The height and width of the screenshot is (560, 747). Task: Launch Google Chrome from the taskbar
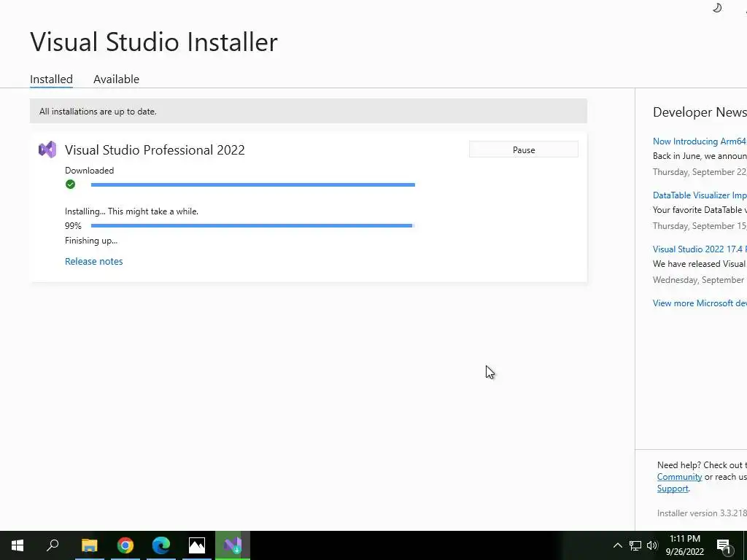[125, 545]
